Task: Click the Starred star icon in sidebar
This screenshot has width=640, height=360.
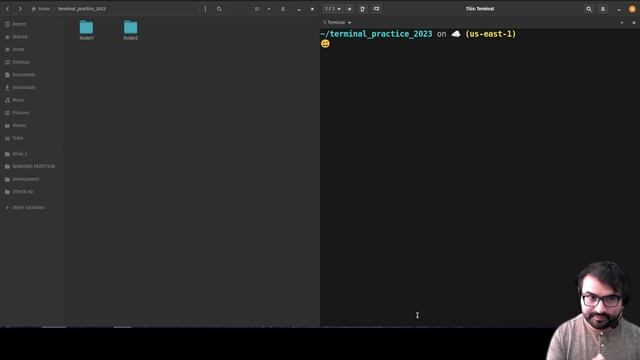Action: pos(7,37)
